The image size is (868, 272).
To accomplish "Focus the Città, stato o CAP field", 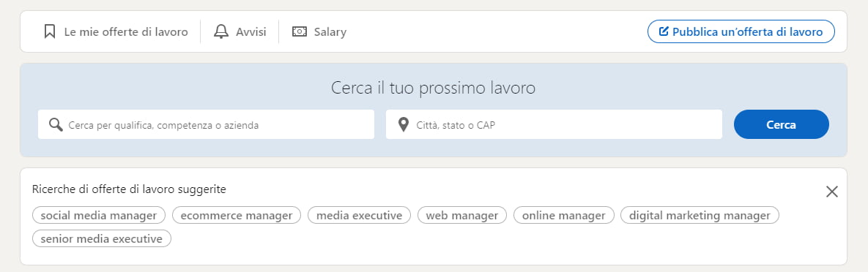I will pos(554,124).
